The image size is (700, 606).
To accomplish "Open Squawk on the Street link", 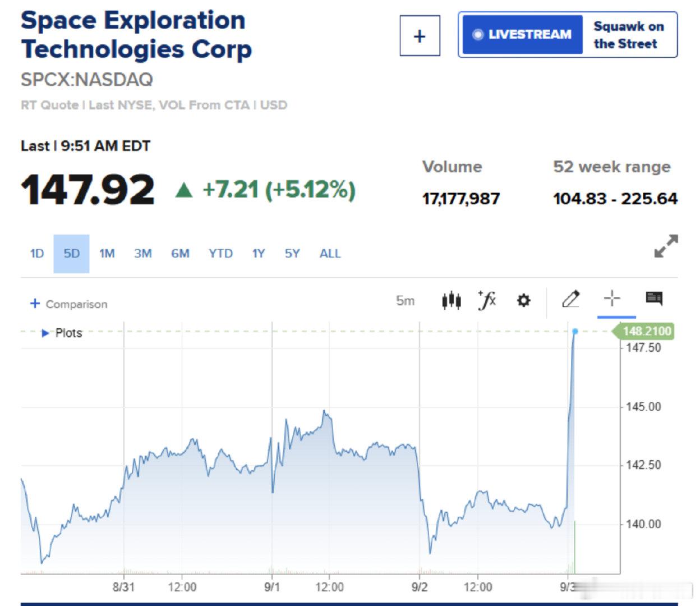I will [629, 35].
